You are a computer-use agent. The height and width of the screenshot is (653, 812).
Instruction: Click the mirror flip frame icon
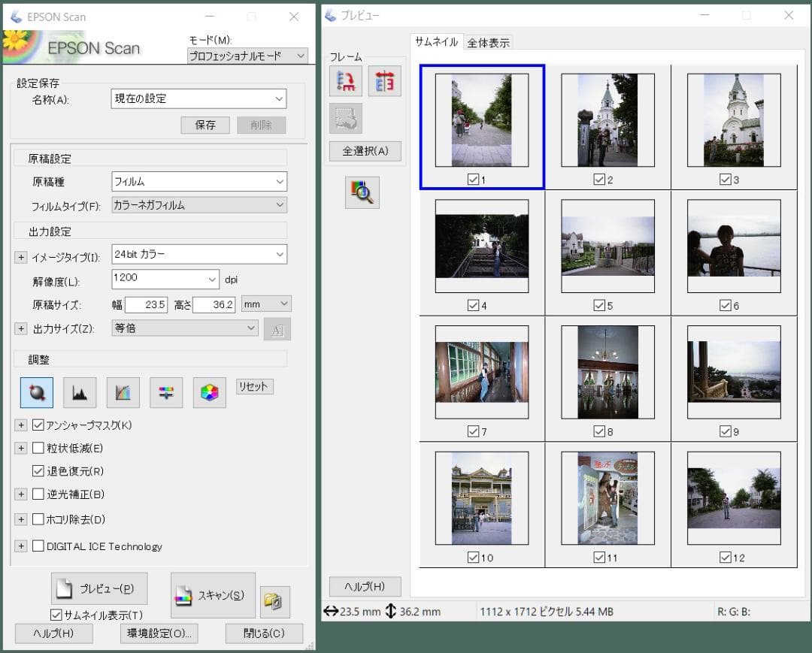pyautogui.click(x=384, y=81)
